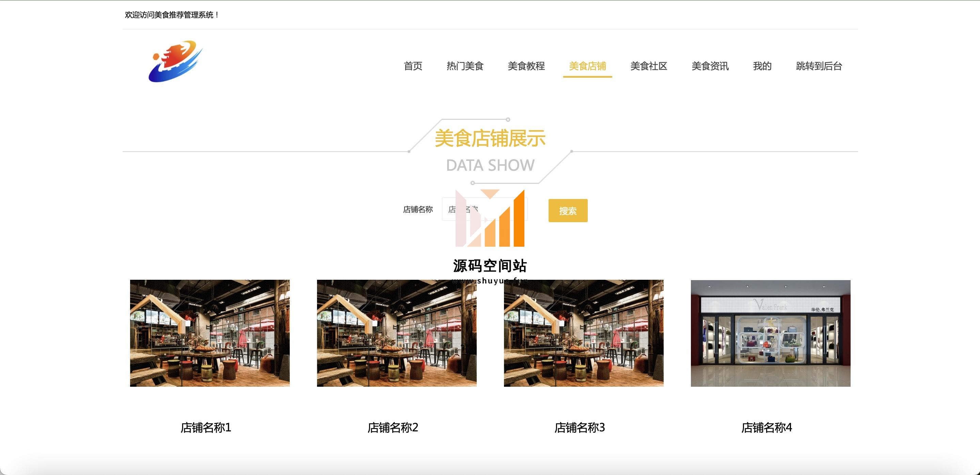This screenshot has height=475, width=980.
Task: Go to the 首页 nav item
Action: 413,66
